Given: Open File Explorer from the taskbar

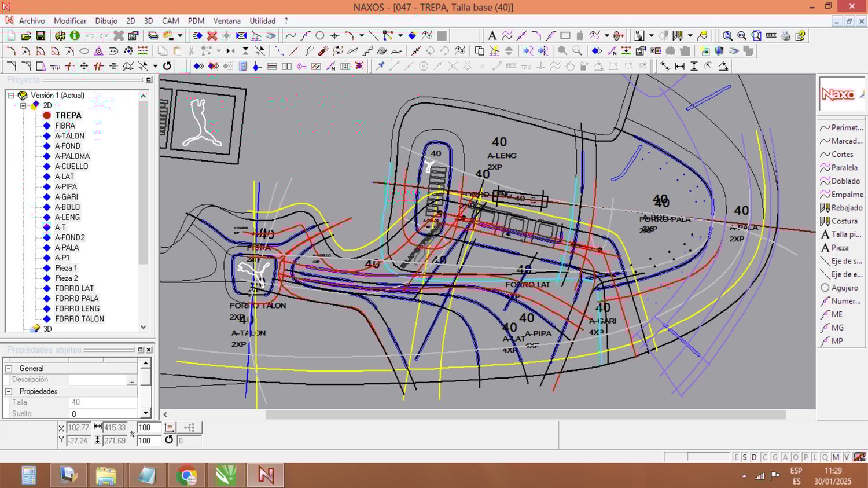Looking at the screenshot, I should click(107, 475).
